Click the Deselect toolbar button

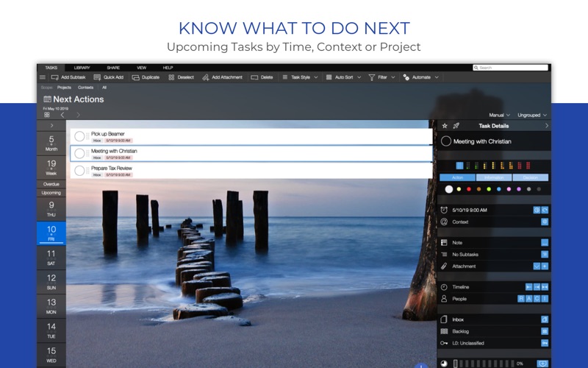click(x=181, y=77)
